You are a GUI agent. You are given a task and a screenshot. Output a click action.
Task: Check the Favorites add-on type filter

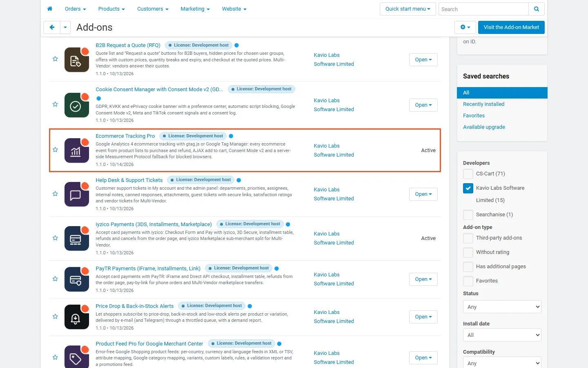[468, 281]
